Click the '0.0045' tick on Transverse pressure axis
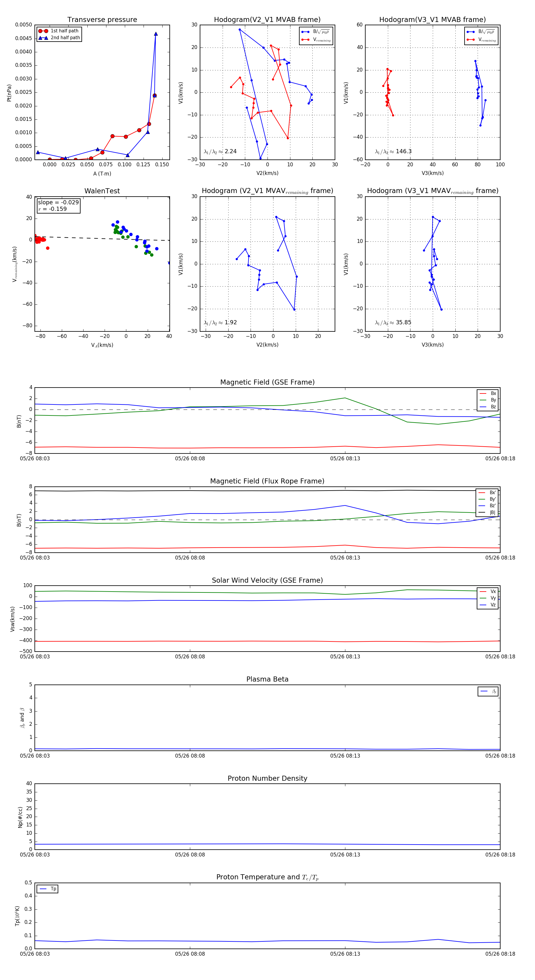Image resolution: width=535 pixels, height=980 pixels. (23, 38)
